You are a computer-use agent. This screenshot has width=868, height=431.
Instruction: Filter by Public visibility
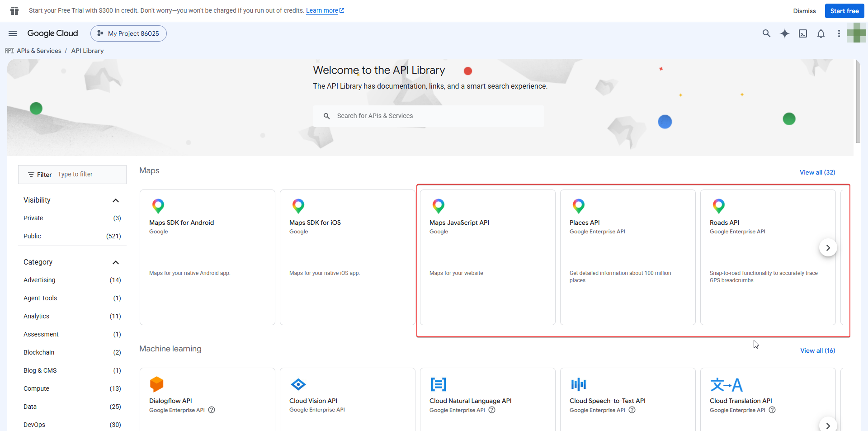click(x=72, y=236)
